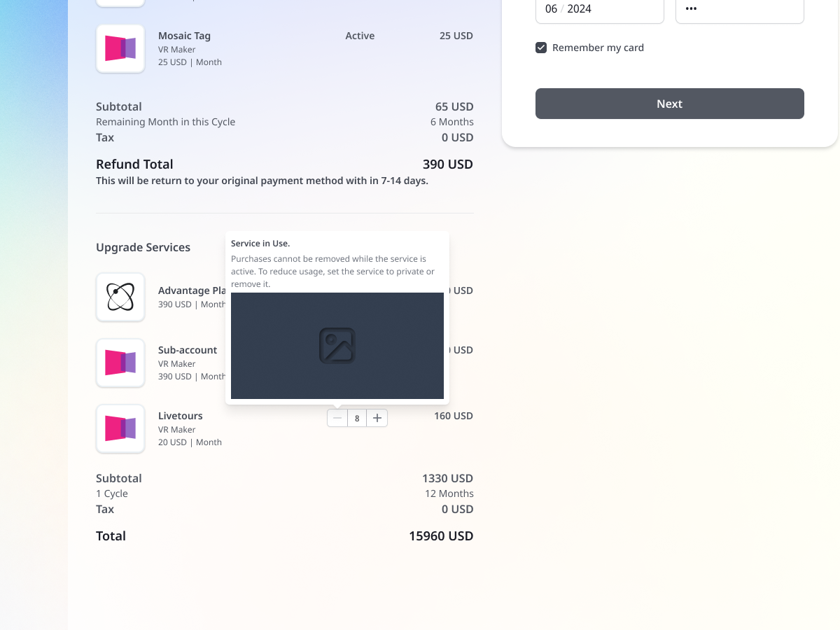Click the Mosaic Tag product icon

point(120,49)
